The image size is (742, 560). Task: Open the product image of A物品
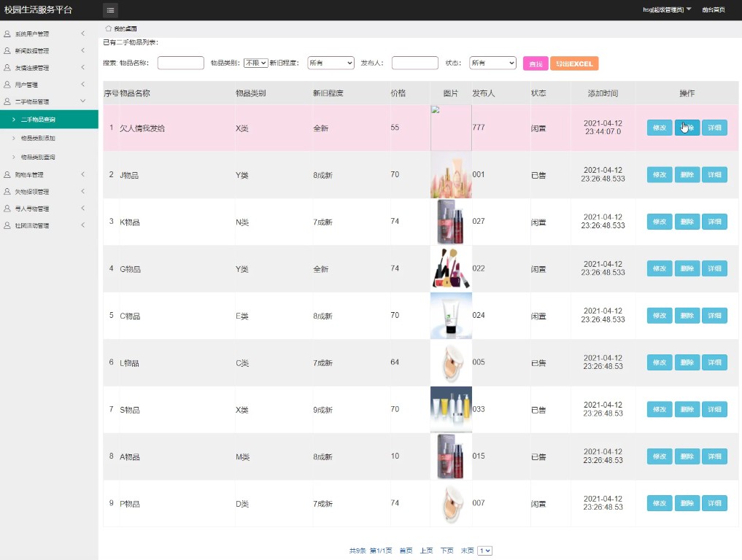click(x=451, y=456)
